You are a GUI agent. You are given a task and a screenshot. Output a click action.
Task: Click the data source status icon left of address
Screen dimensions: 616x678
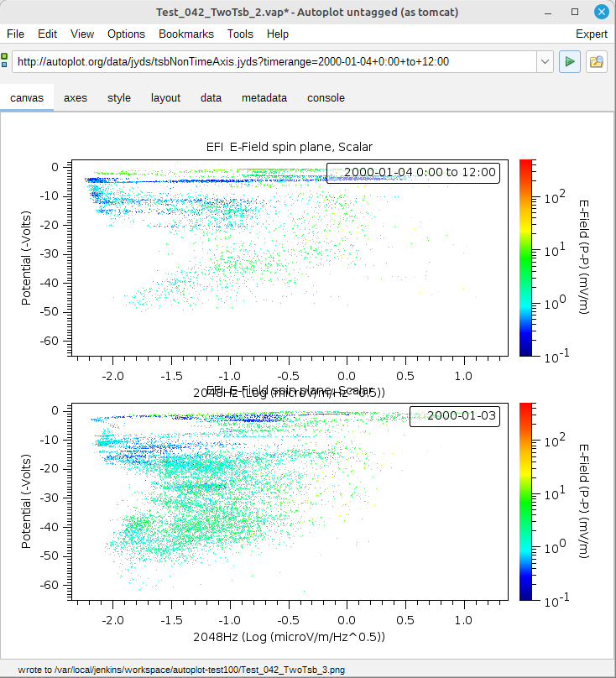point(5,61)
